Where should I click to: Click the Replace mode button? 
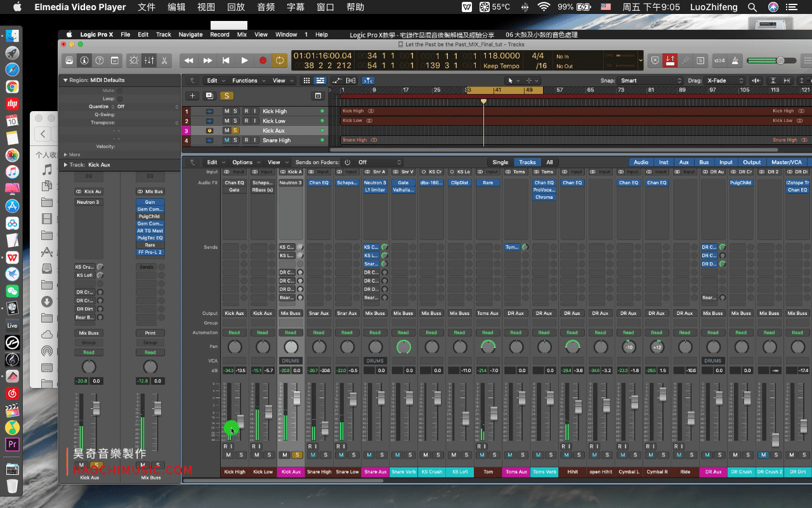655,60
